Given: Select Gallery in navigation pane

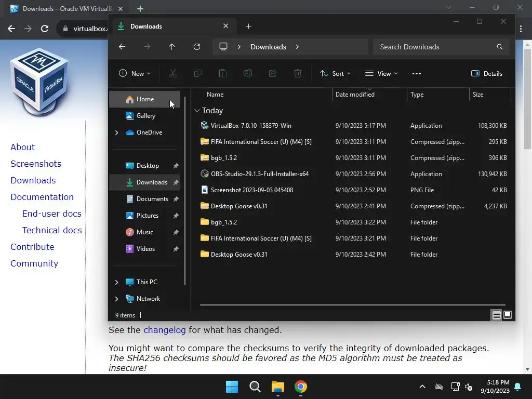Looking at the screenshot, I should tap(145, 116).
